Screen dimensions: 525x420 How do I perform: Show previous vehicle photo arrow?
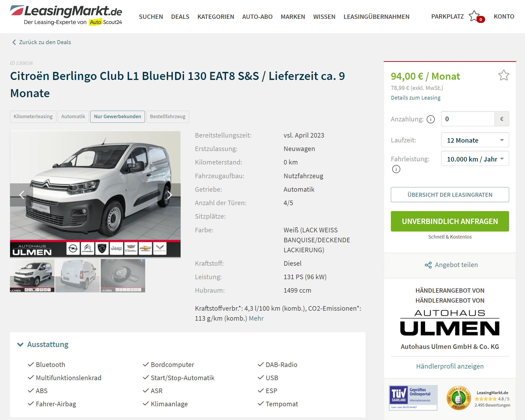[22, 195]
